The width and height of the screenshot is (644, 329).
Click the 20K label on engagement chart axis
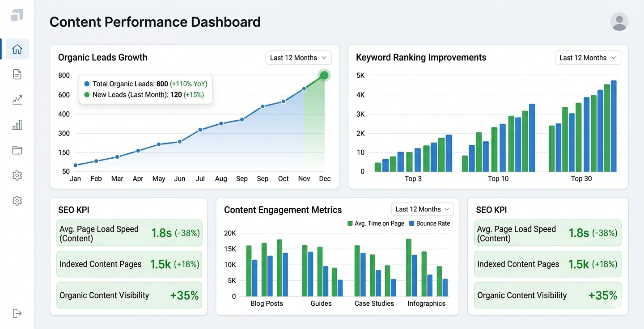tap(230, 233)
